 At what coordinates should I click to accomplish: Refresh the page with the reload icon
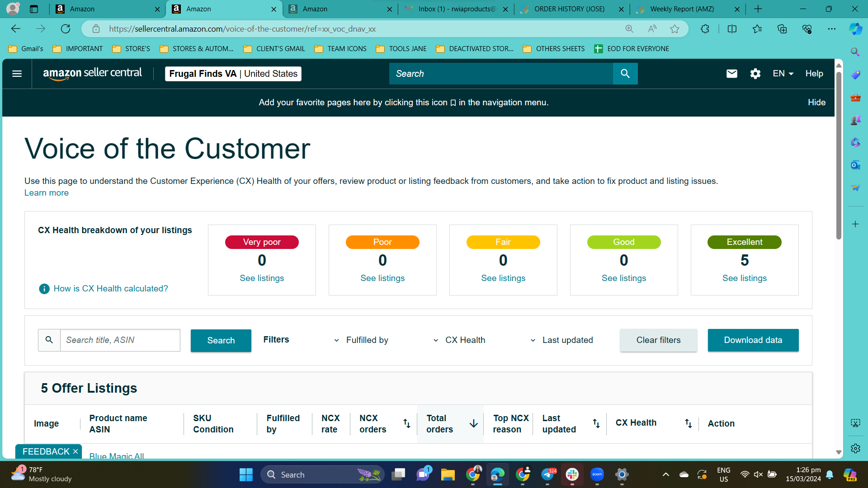(x=66, y=29)
